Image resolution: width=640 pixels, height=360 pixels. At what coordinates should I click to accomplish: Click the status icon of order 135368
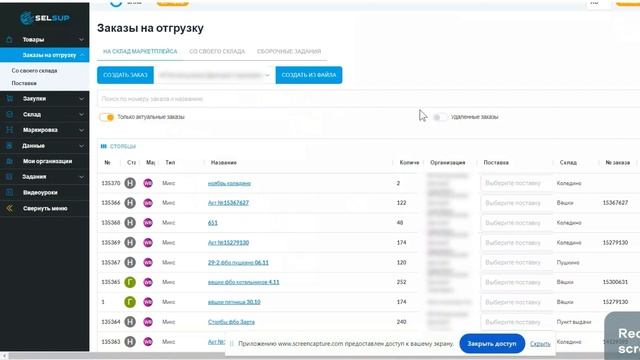click(x=130, y=222)
